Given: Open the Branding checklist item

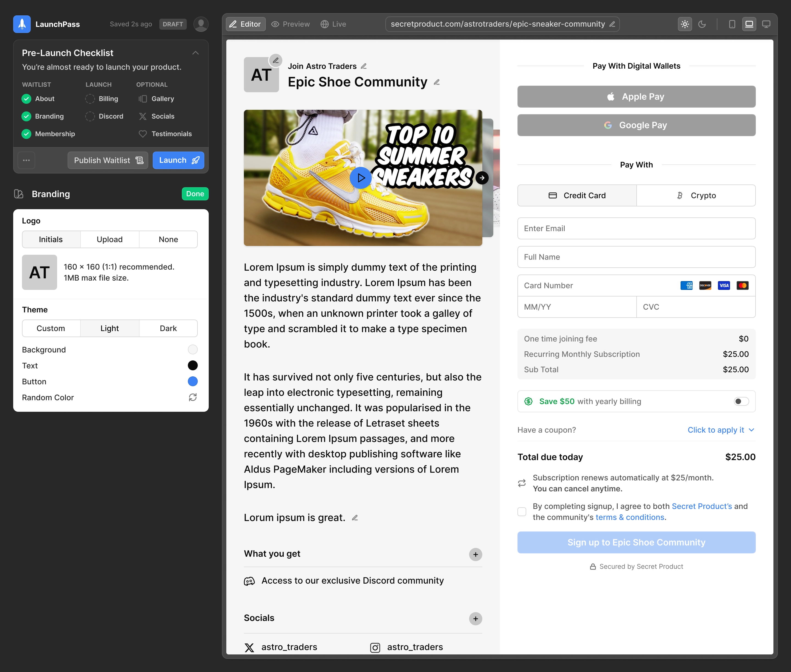Looking at the screenshot, I should pos(43,116).
